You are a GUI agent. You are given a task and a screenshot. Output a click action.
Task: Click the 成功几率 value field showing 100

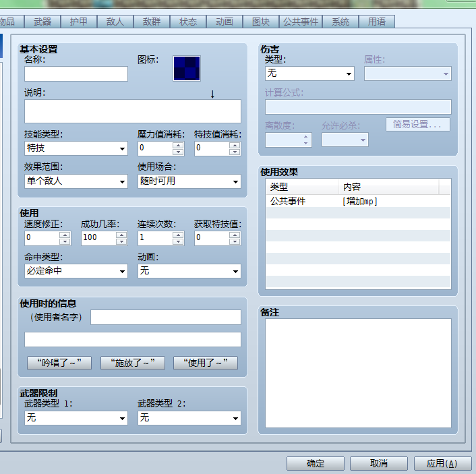[x=98, y=238]
